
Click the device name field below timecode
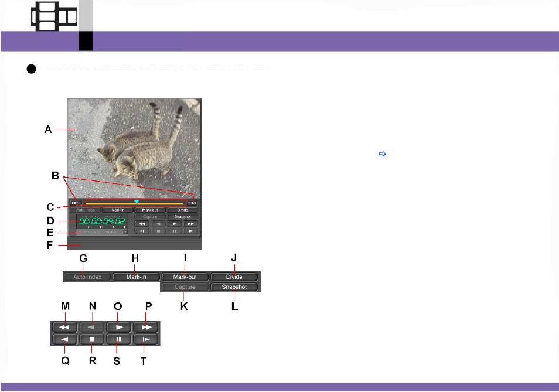100,232
